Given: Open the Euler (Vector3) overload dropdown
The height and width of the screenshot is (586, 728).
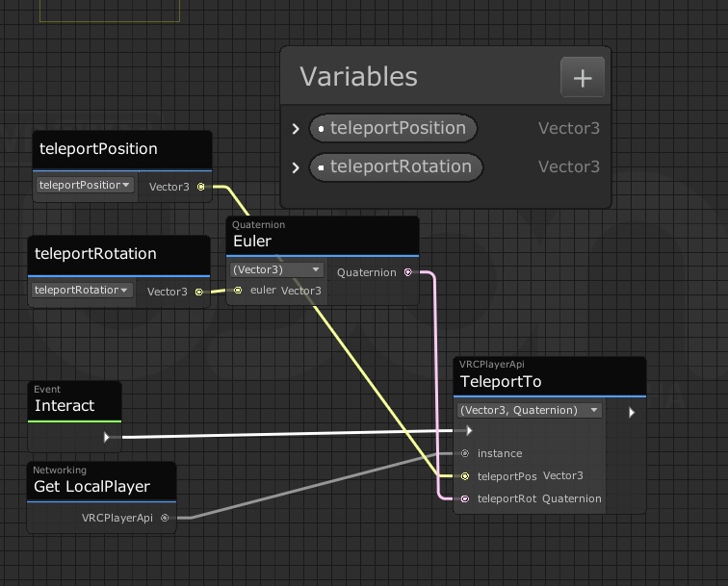Looking at the screenshot, I should tap(276, 269).
